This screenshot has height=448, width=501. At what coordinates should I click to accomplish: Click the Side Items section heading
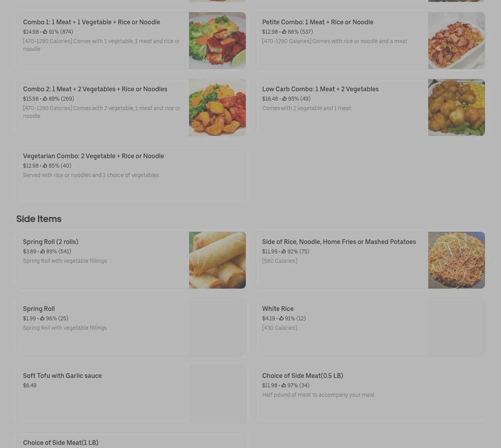(39, 219)
